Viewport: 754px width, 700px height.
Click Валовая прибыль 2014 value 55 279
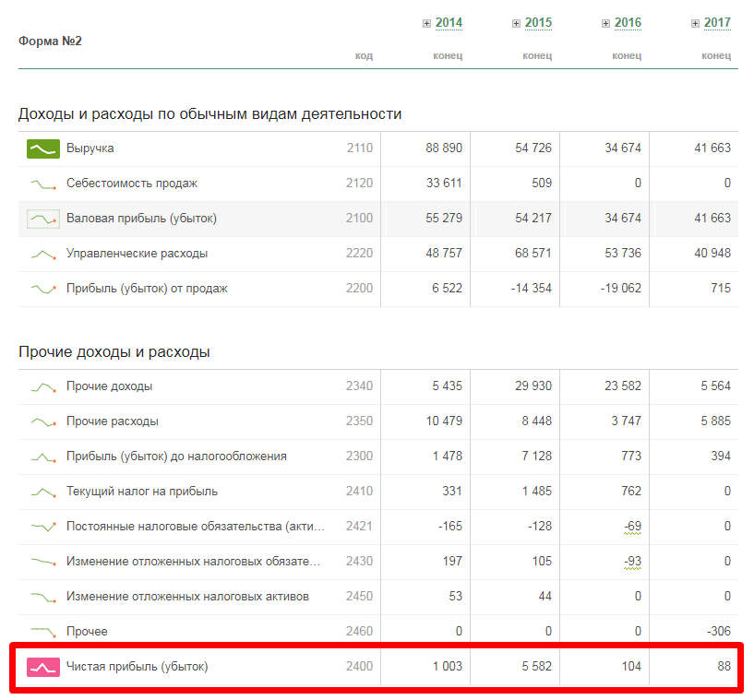[x=443, y=219]
